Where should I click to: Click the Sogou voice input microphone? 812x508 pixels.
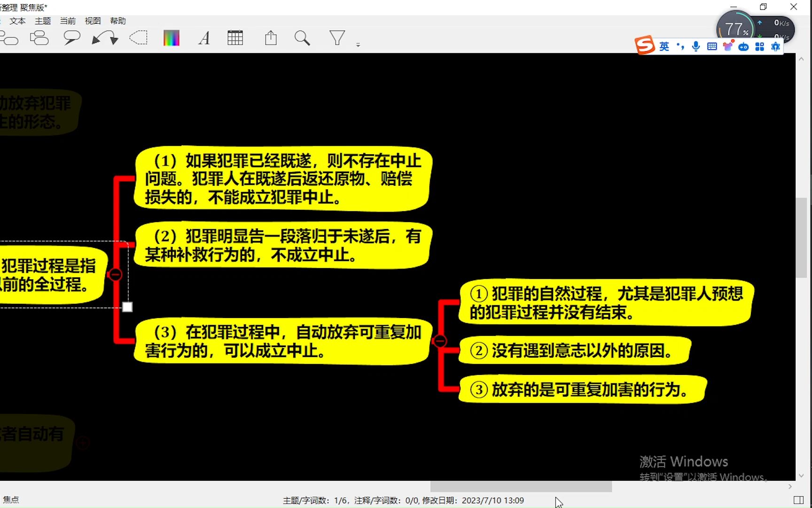pyautogui.click(x=696, y=46)
